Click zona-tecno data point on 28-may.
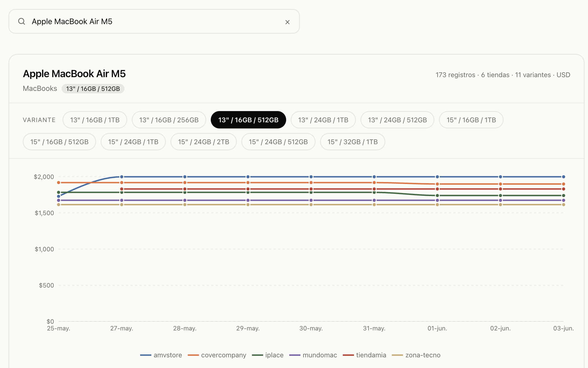 (x=185, y=205)
